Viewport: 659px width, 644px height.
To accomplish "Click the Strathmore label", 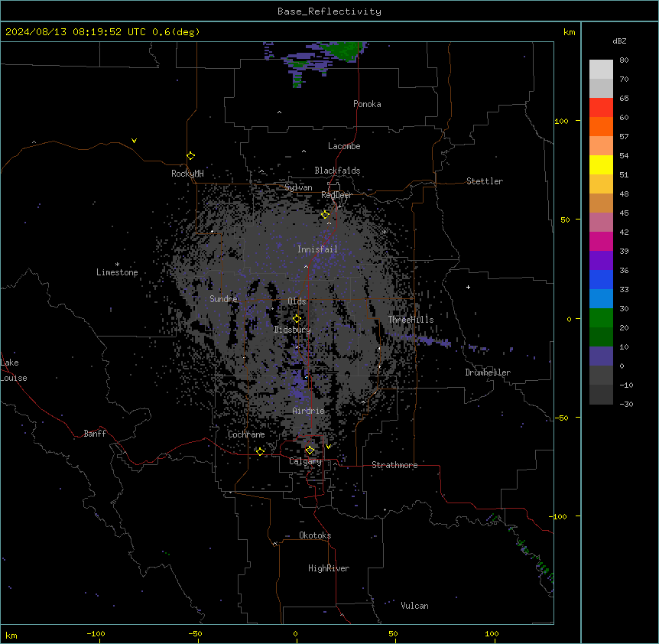I will pos(394,465).
